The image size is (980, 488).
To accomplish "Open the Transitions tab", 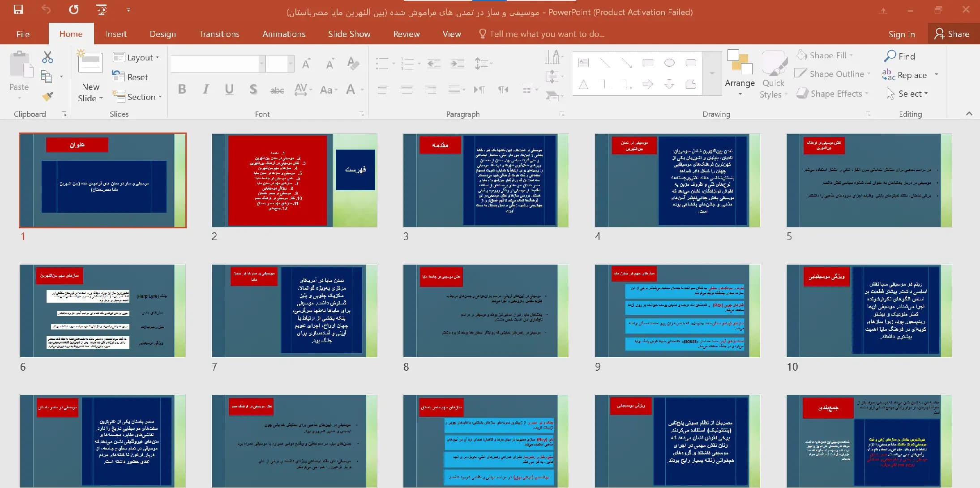I will [x=219, y=34].
